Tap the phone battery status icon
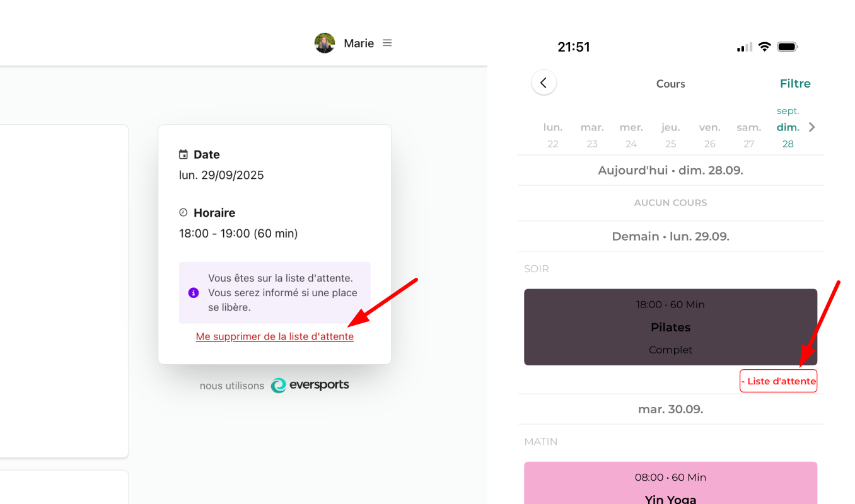This screenshot has height=504, width=855. click(788, 47)
